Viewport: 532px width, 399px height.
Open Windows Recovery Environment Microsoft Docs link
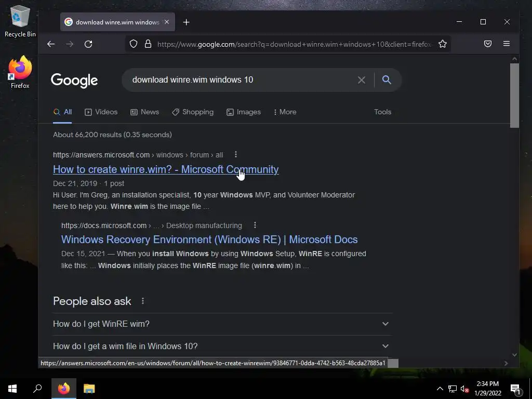[209, 240]
